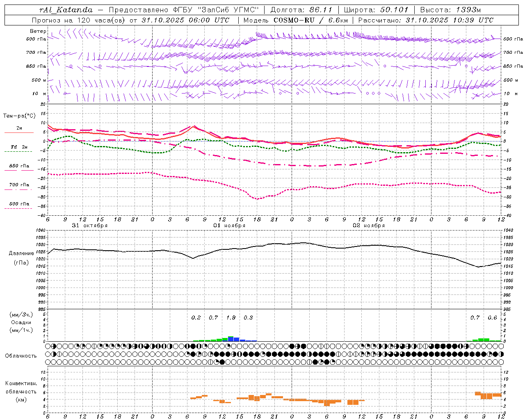525x420 pixels.
Task: Click the "0.6" precipitation amount value
Action: click(492, 317)
